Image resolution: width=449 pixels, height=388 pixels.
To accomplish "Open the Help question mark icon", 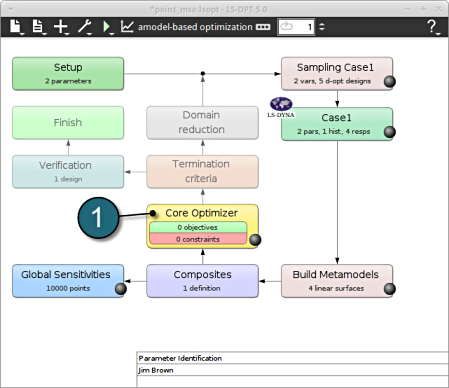I will coord(432,27).
